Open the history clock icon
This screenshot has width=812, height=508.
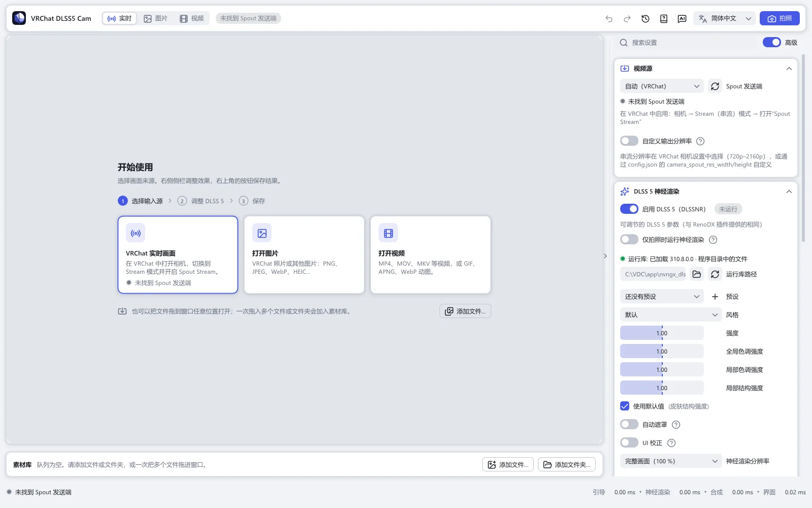[646, 18]
